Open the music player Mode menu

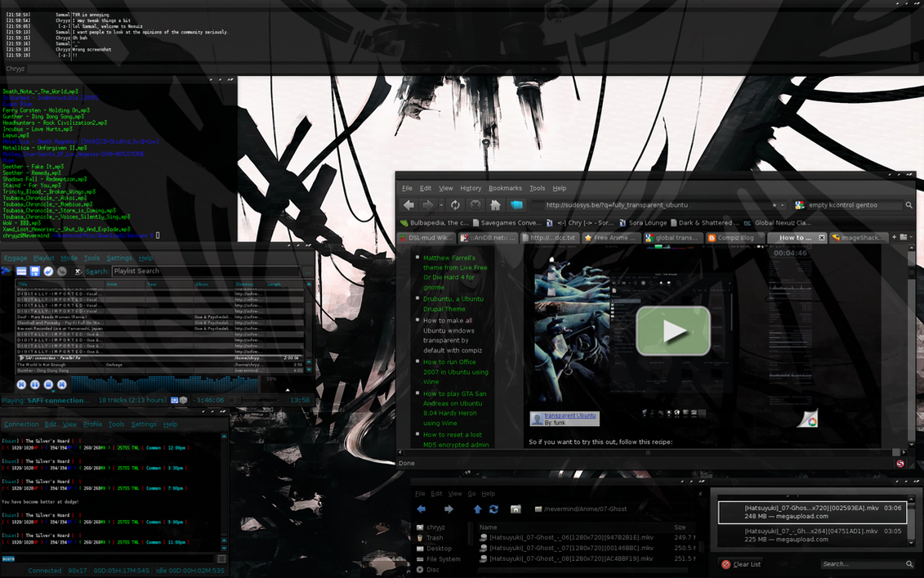click(x=69, y=258)
